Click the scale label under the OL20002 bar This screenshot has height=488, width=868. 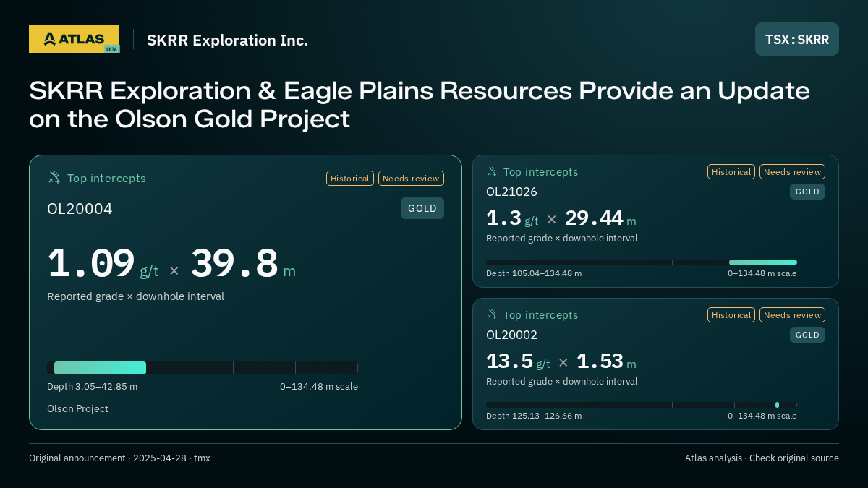point(762,416)
